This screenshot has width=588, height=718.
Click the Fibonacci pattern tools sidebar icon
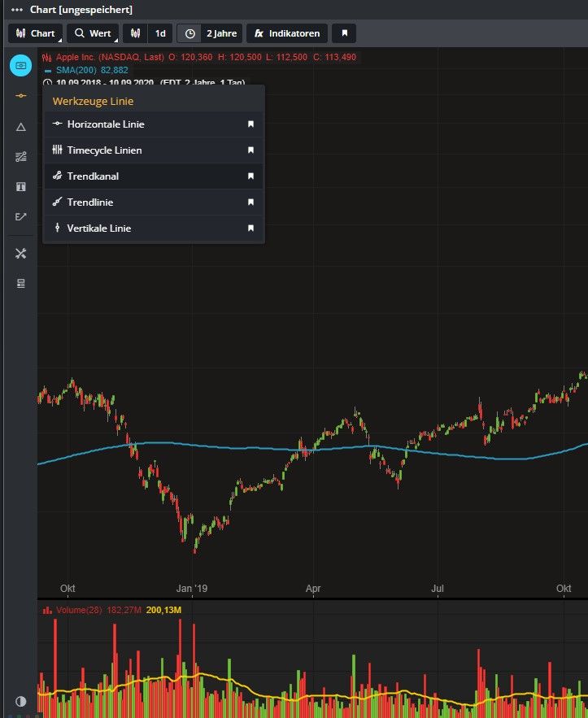pyautogui.click(x=21, y=156)
